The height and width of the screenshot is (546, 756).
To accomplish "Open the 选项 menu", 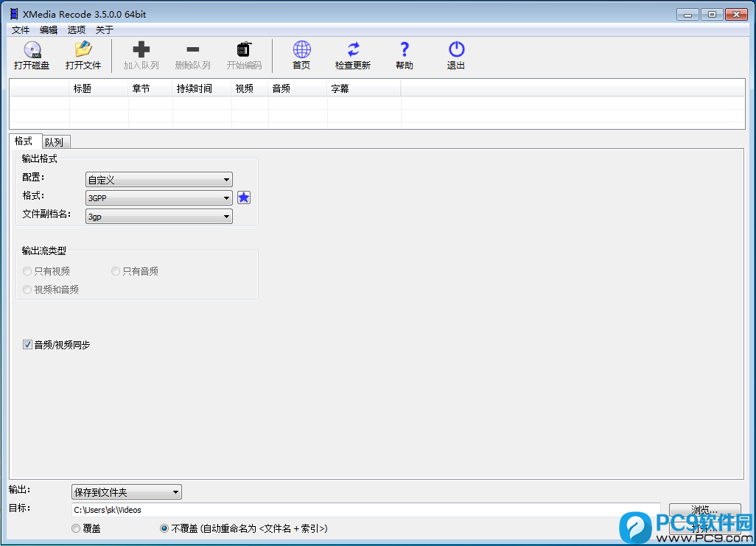I will 77,30.
